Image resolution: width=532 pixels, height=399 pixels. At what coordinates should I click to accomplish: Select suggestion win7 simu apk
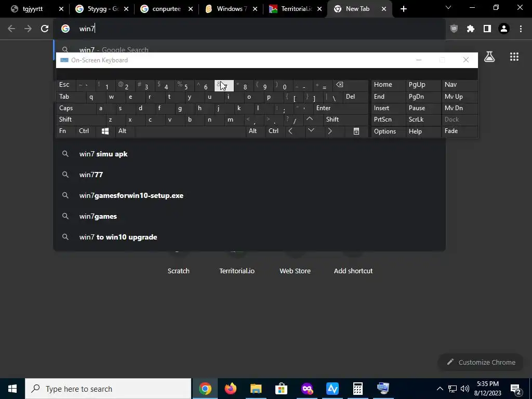(x=249, y=154)
